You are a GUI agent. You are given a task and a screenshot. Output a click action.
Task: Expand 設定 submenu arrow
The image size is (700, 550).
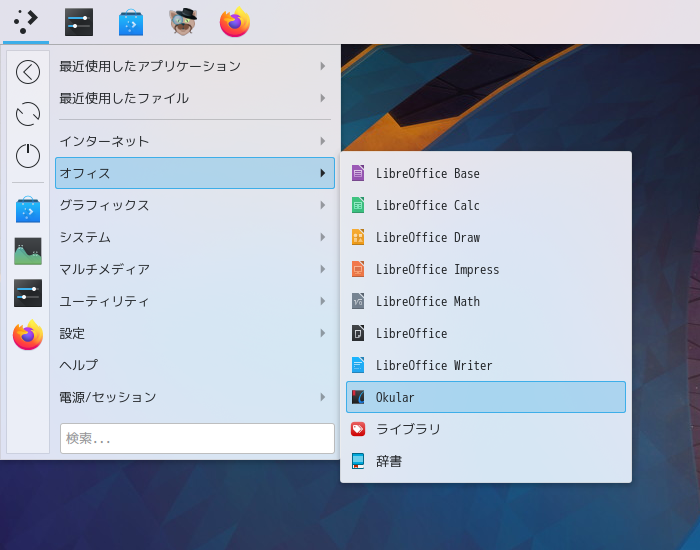[x=323, y=333]
